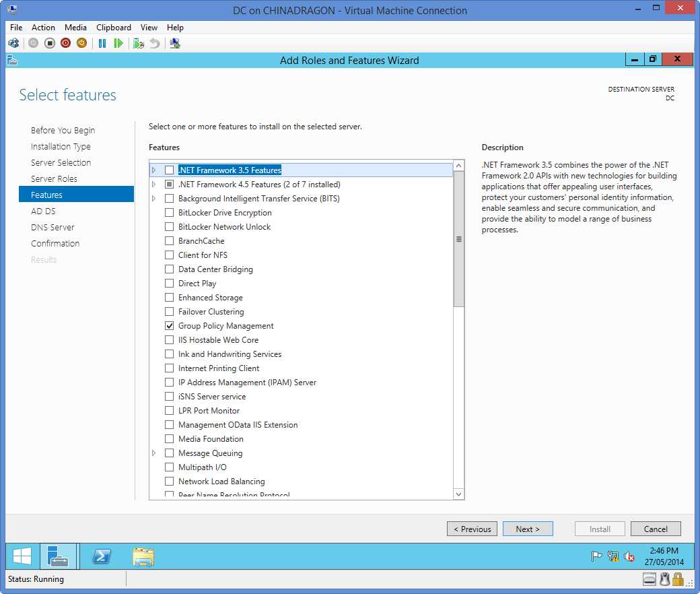Viewport: 700px width, 594px height.
Task: Click the padlock status bar icon
Action: click(678, 579)
